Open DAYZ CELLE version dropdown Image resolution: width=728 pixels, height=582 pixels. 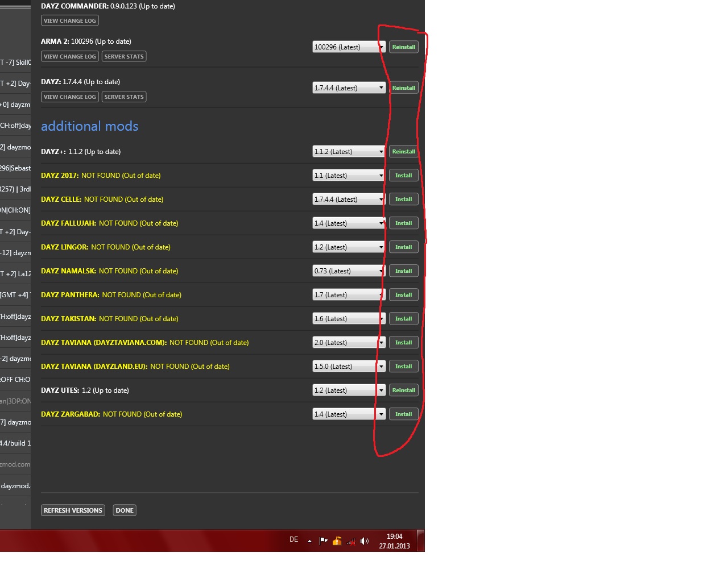click(349, 199)
